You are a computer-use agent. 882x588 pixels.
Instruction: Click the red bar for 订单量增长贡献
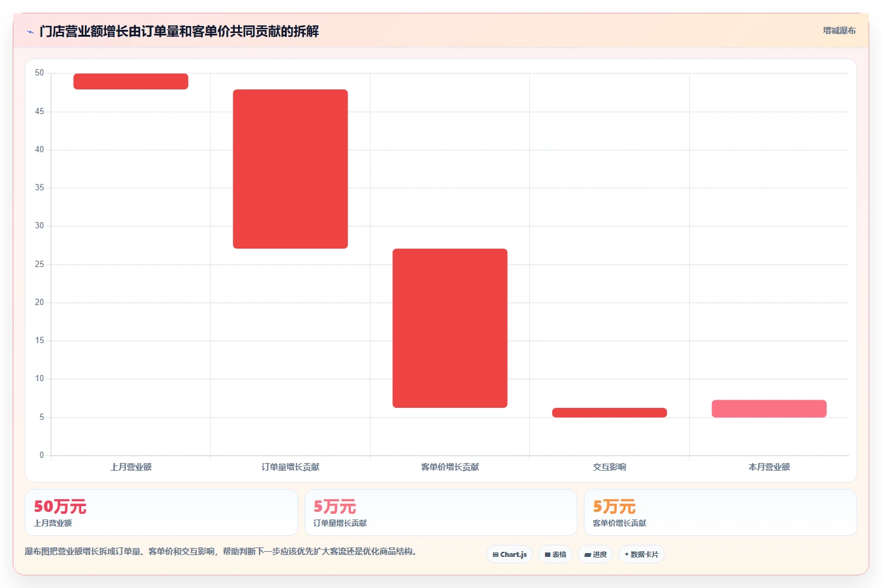pos(291,169)
